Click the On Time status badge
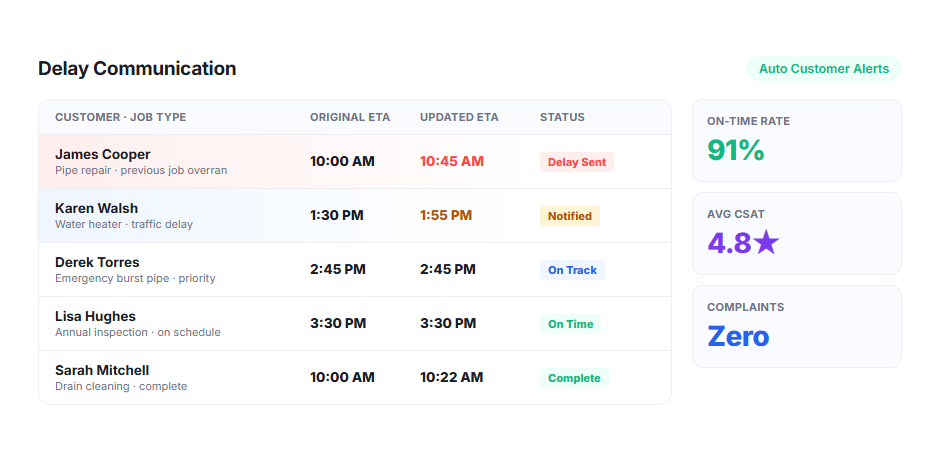Screen dimensions: 940x460 (x=570, y=324)
